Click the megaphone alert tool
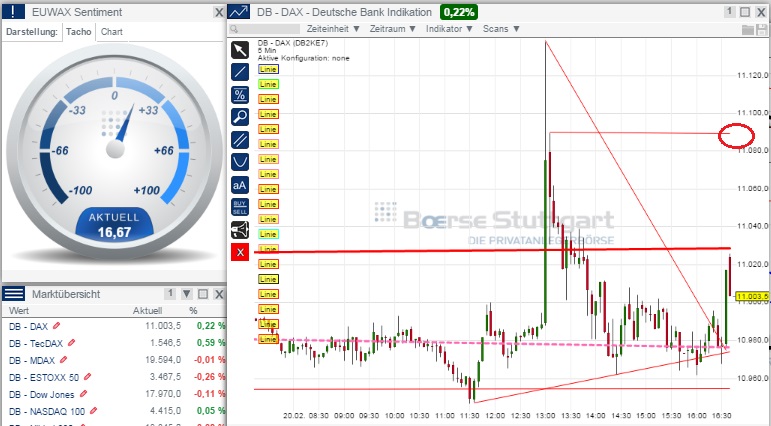Image resolution: width=771 pixels, height=426 pixels. tap(240, 230)
